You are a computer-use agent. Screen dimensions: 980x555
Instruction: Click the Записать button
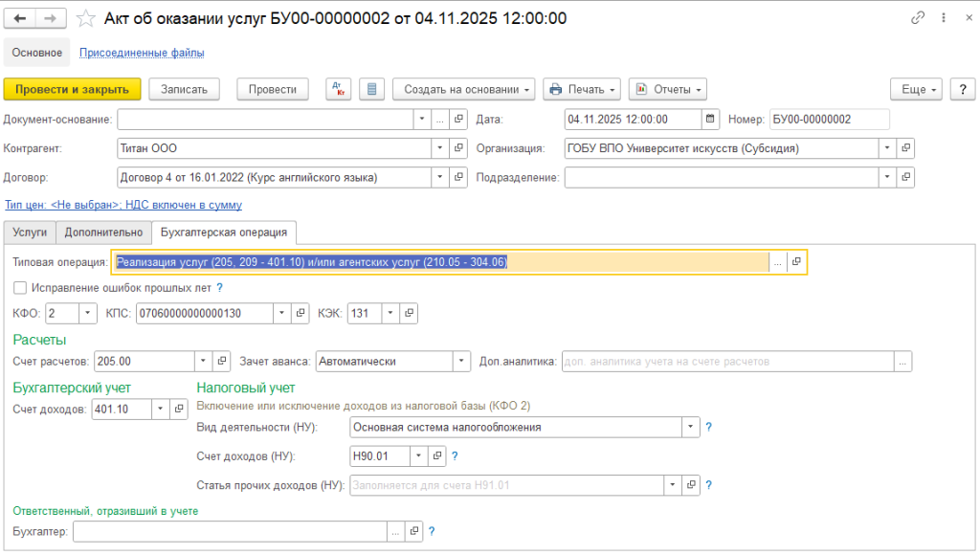pyautogui.click(x=185, y=89)
